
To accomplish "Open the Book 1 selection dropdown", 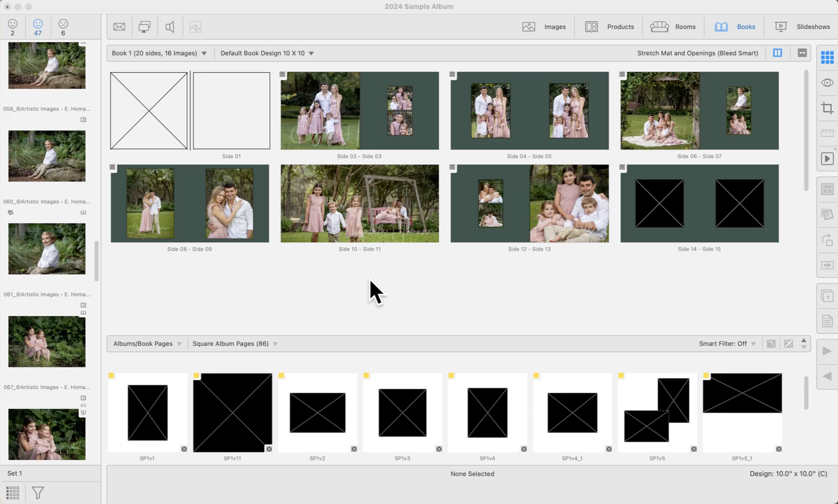I will pos(159,53).
